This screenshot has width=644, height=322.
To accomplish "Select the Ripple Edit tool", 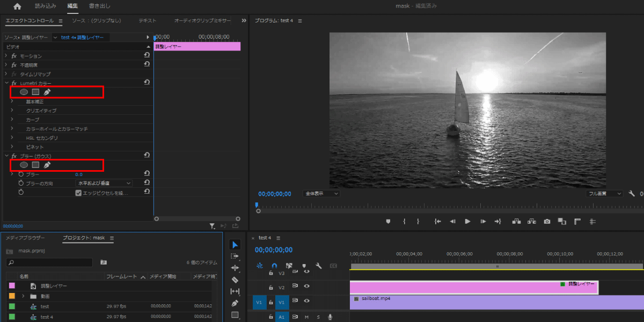I will pos(235,268).
